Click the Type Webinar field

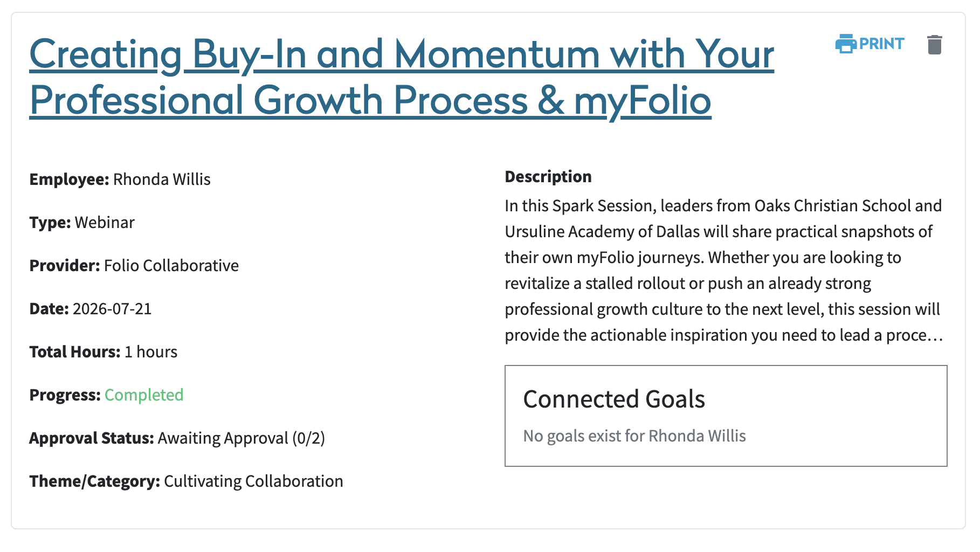point(82,222)
